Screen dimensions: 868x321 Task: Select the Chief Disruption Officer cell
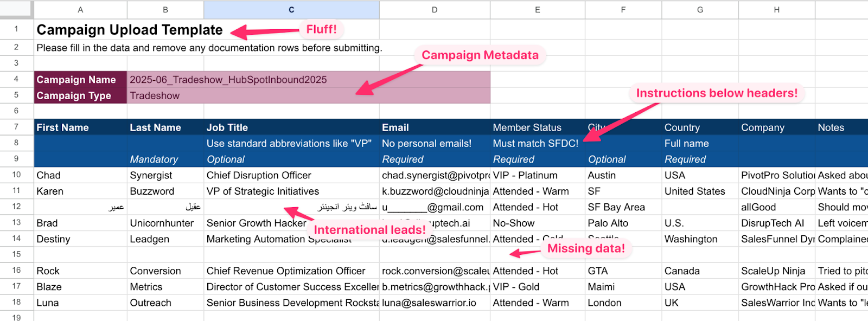pyautogui.click(x=259, y=175)
